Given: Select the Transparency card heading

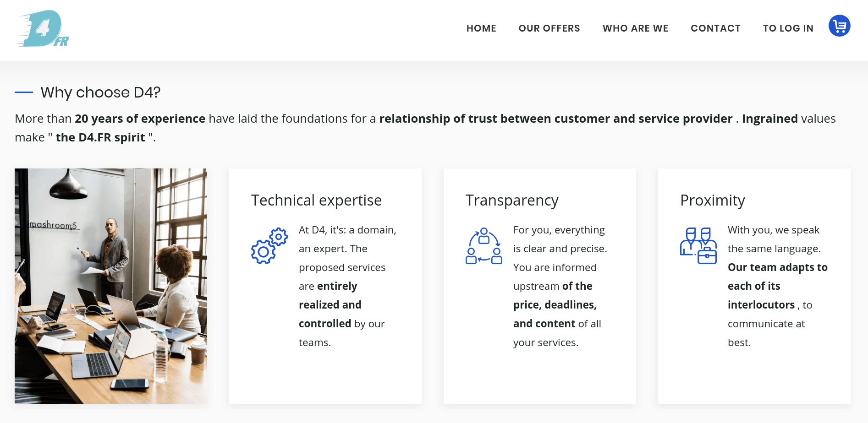Looking at the screenshot, I should point(512,201).
